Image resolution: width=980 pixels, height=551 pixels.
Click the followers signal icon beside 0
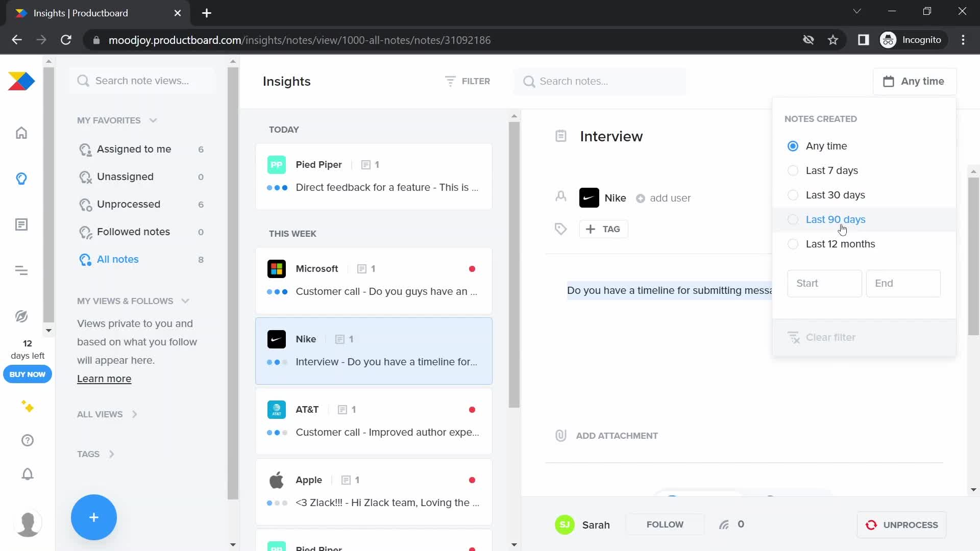tap(724, 524)
